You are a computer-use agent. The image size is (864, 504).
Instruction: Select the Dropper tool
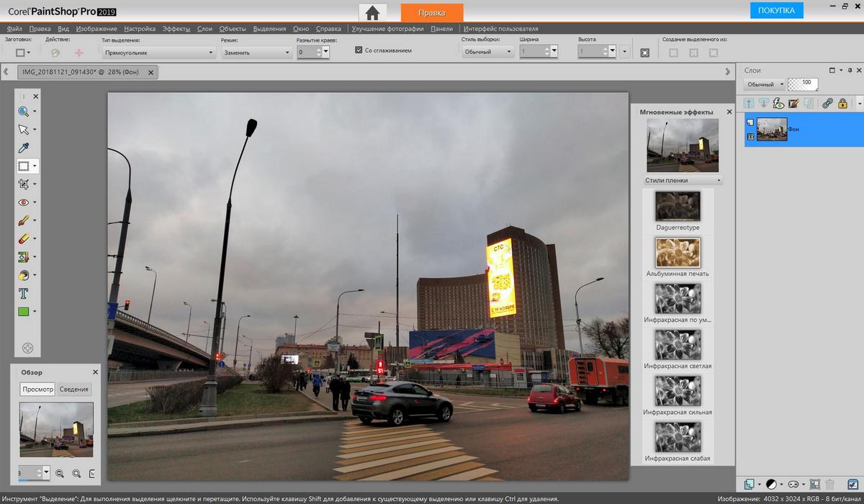click(x=24, y=148)
